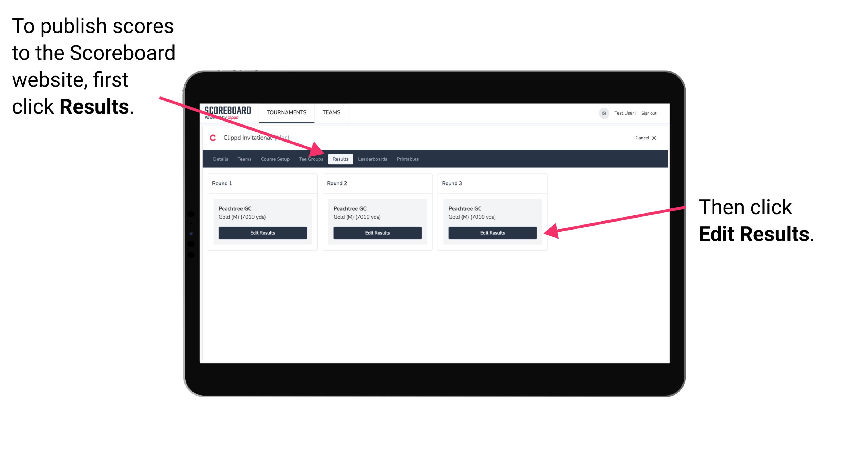The height and width of the screenshot is (467, 868).
Task: Click Round 3 Edit Results button
Action: [492, 233]
